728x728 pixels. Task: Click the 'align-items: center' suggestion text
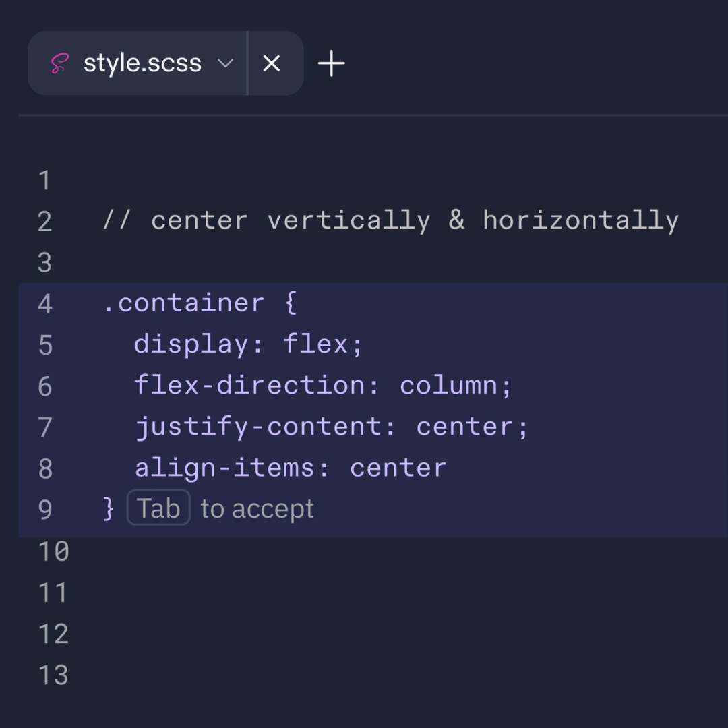[290, 467]
